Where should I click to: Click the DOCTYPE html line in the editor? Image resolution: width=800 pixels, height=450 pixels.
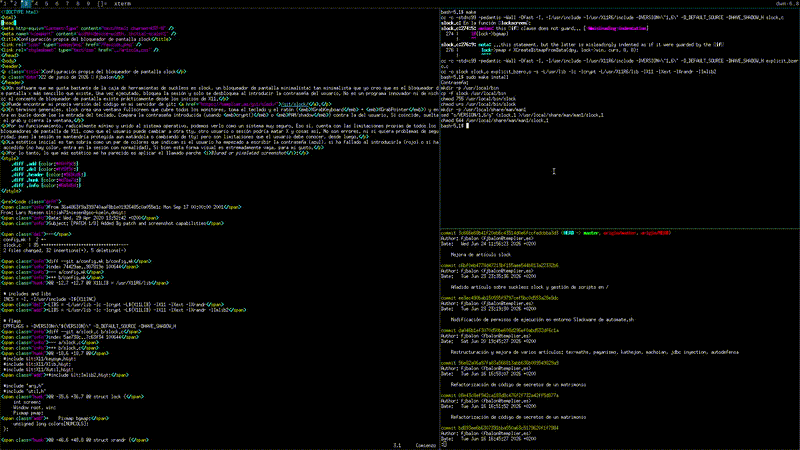[19, 12]
